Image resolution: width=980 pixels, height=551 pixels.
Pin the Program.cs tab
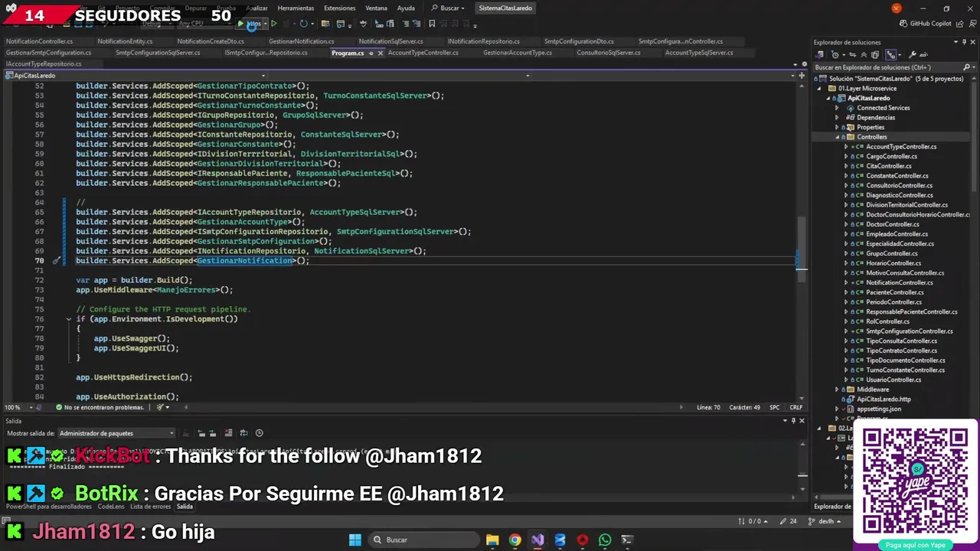tap(371, 53)
